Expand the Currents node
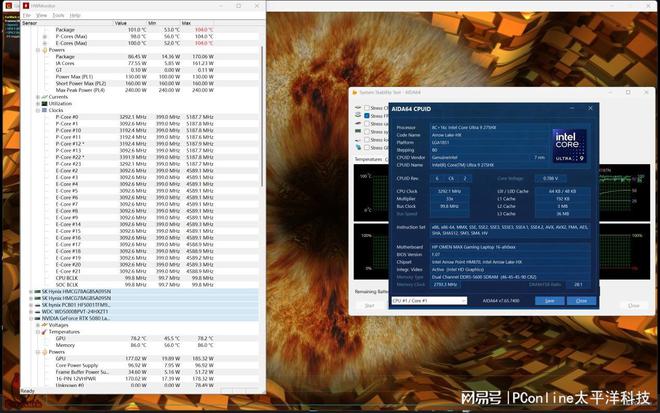Screen dimensions: 660x413 (38, 97)
